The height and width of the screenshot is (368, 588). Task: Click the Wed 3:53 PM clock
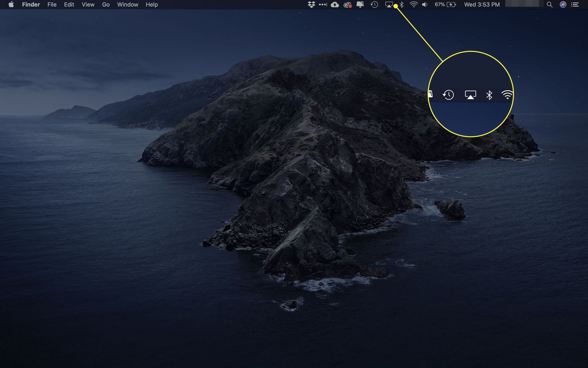tap(482, 5)
